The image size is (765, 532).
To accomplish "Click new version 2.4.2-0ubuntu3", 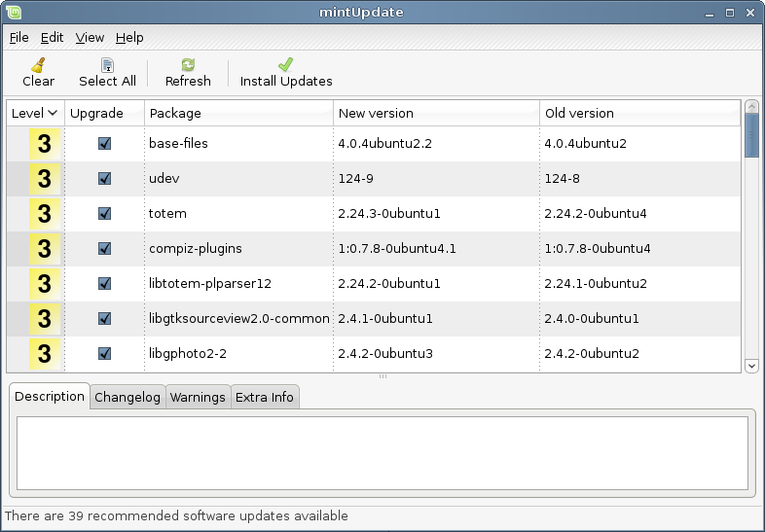I will [385, 354].
